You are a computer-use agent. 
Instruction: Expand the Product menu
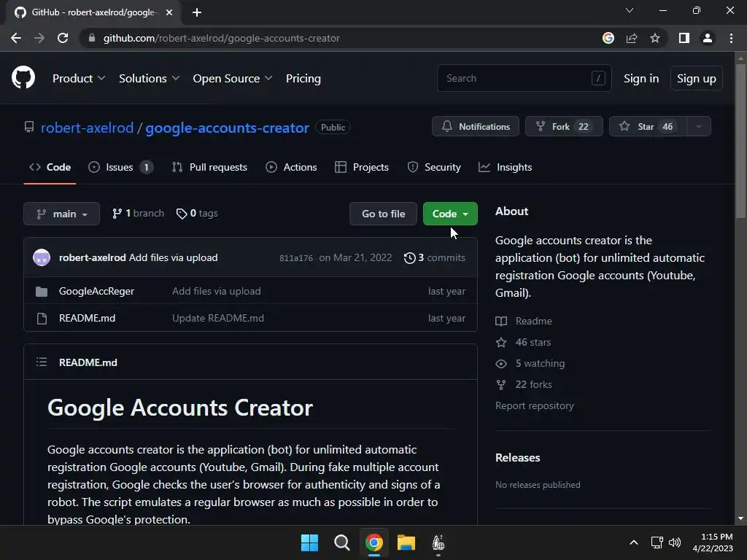(79, 79)
